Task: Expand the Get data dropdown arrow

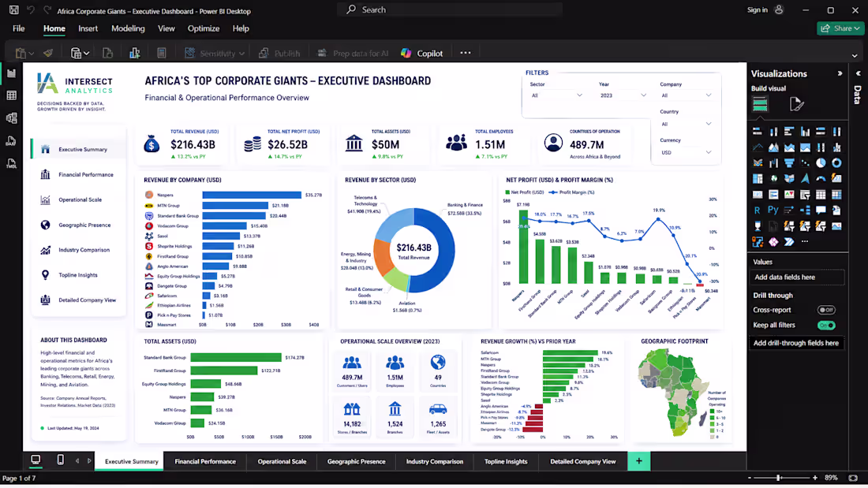Action: [86, 54]
